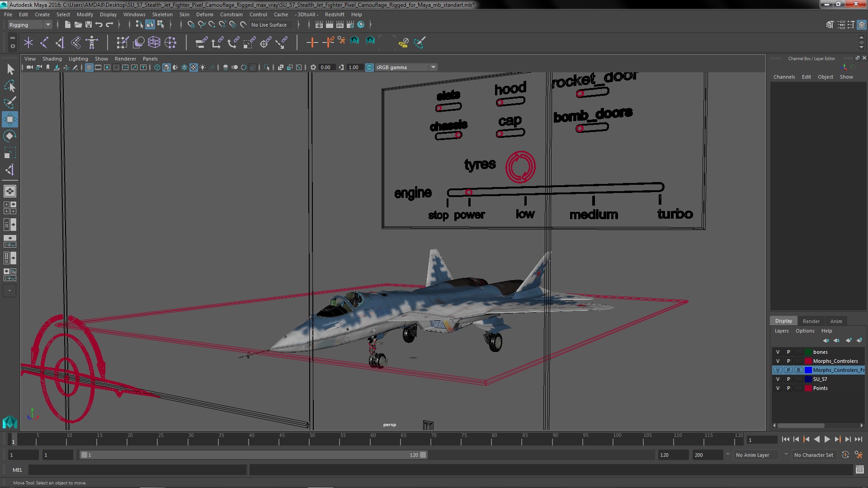
Task: Activate the Move tool
Action: click(x=10, y=119)
